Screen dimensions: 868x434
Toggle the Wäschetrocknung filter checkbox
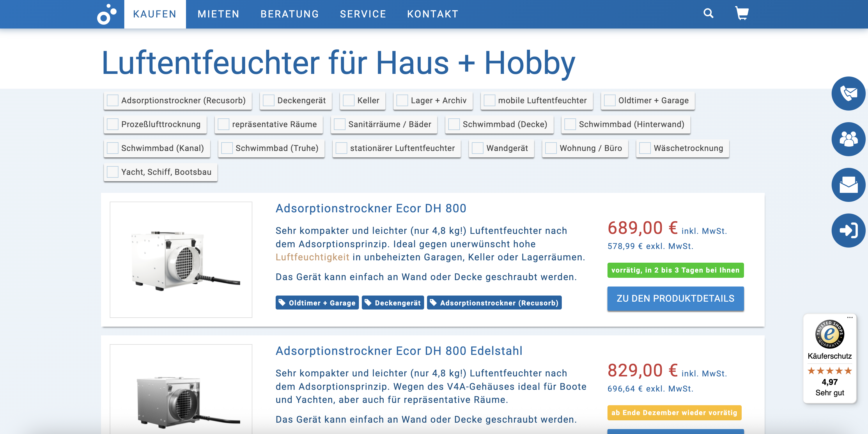tap(645, 148)
